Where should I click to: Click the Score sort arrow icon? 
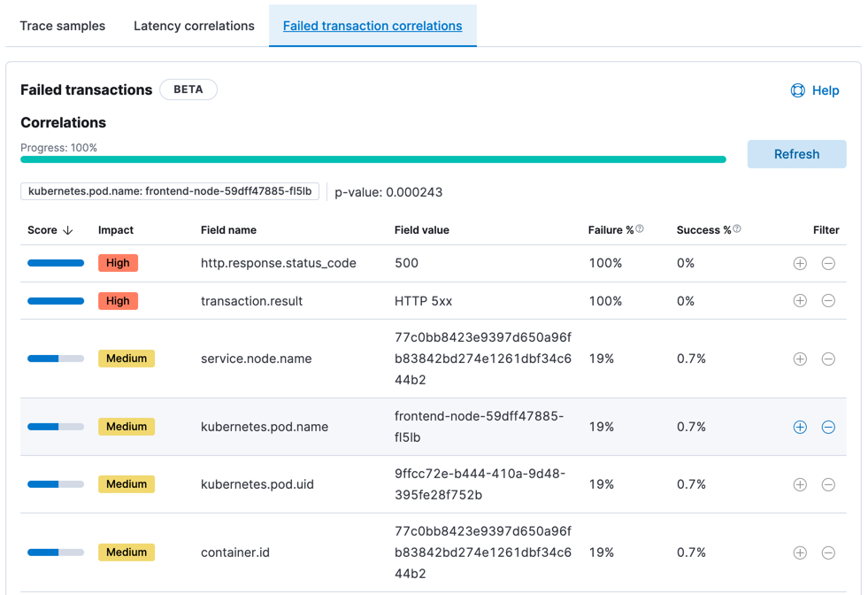(x=68, y=230)
